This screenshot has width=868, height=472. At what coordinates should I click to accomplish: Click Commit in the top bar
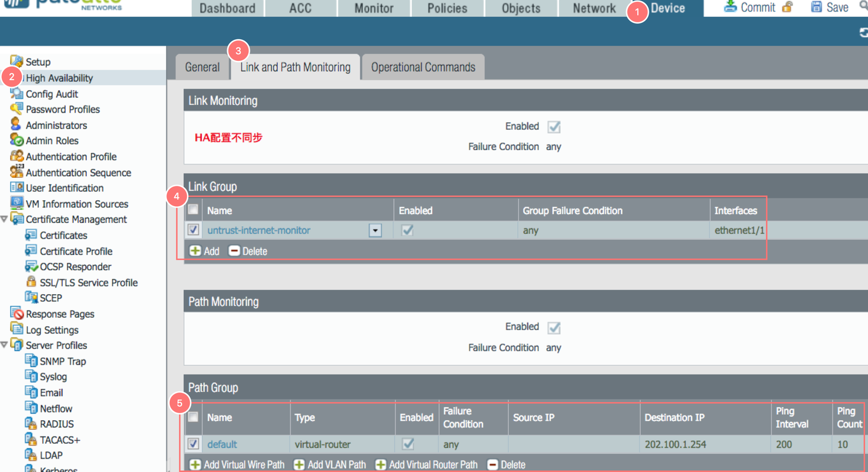coord(750,7)
